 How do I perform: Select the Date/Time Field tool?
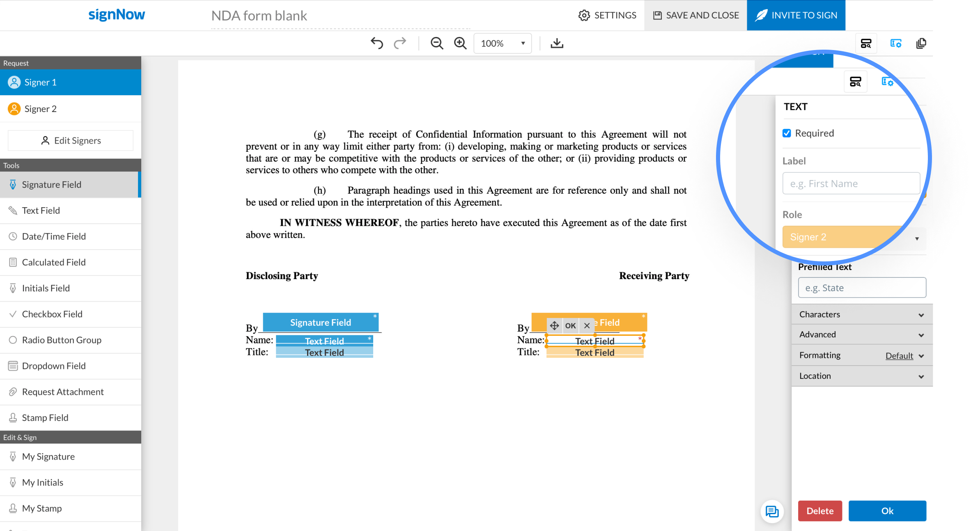[54, 236]
